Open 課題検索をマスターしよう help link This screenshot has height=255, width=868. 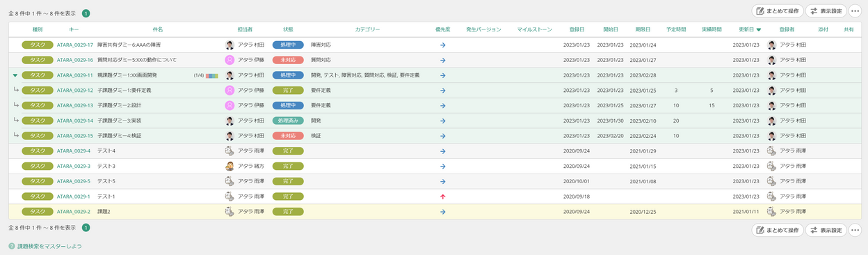click(x=49, y=246)
